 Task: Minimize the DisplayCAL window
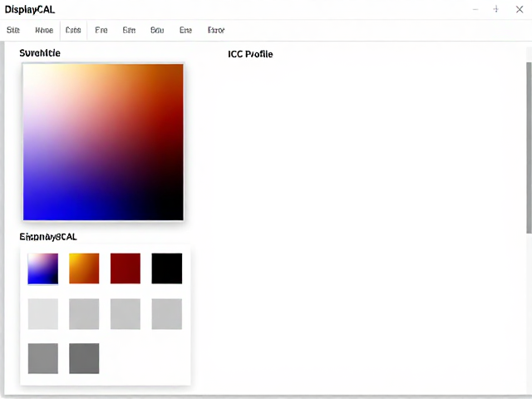coord(475,9)
